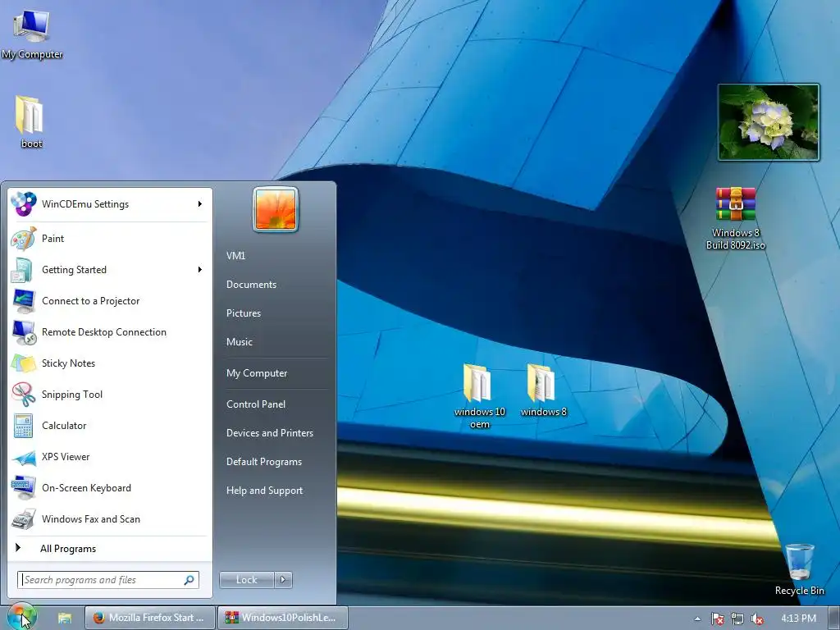Click the 4:13 PM clock

coord(798,619)
